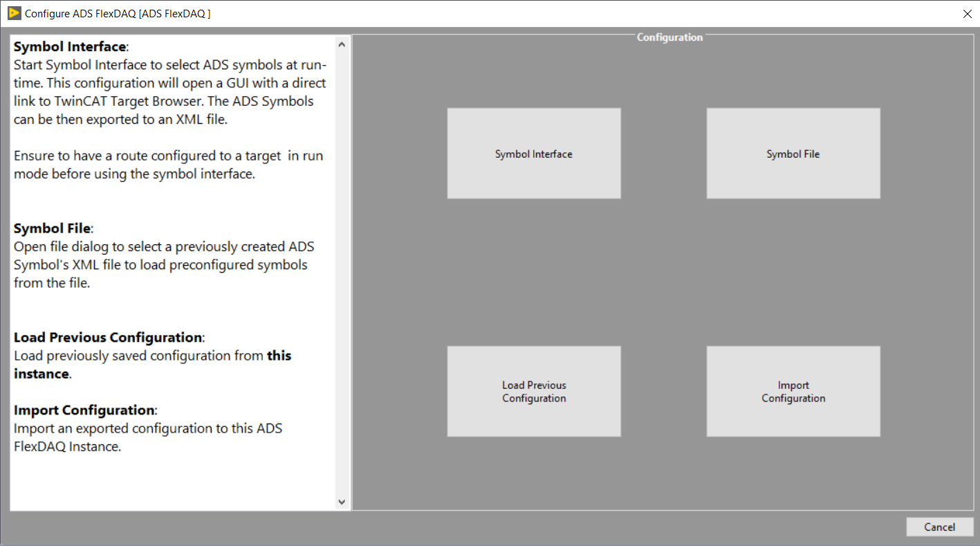Viewport: 980px width, 546px height.
Task: Select Load Previous Configuration button
Action: coord(534,392)
